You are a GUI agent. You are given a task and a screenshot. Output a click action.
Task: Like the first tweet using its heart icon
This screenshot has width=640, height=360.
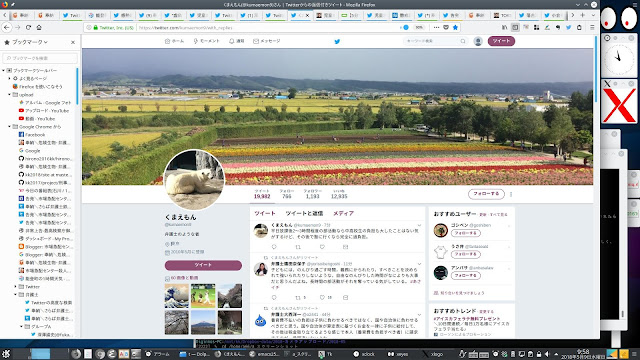click(x=322, y=247)
